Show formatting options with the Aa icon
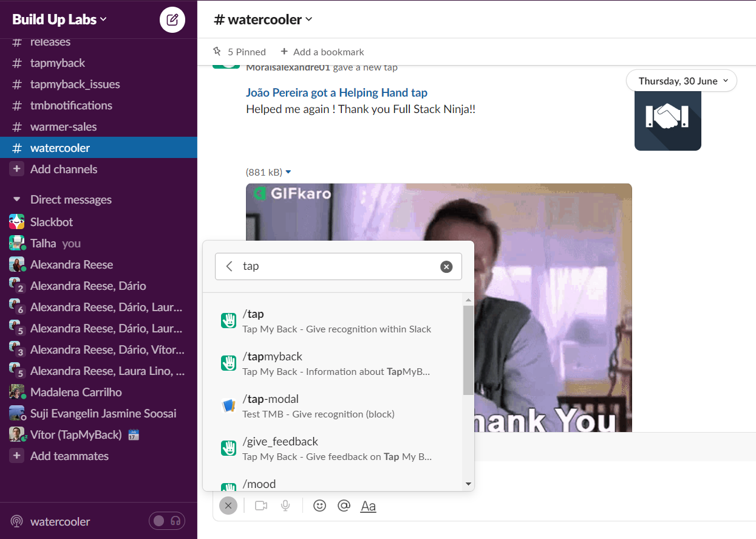The width and height of the screenshot is (756, 539). tap(369, 506)
